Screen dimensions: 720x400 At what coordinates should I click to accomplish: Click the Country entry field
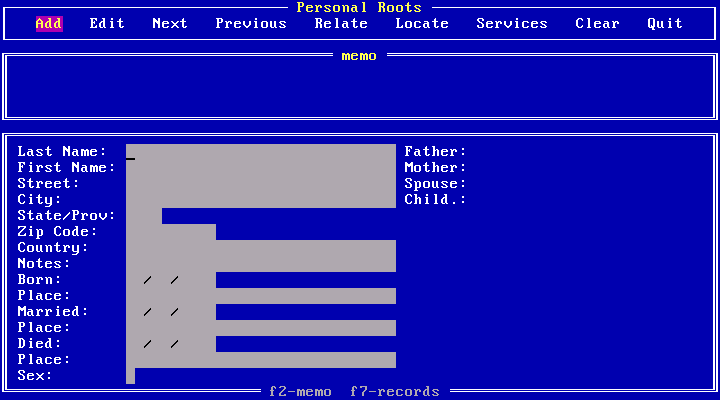[x=261, y=248]
